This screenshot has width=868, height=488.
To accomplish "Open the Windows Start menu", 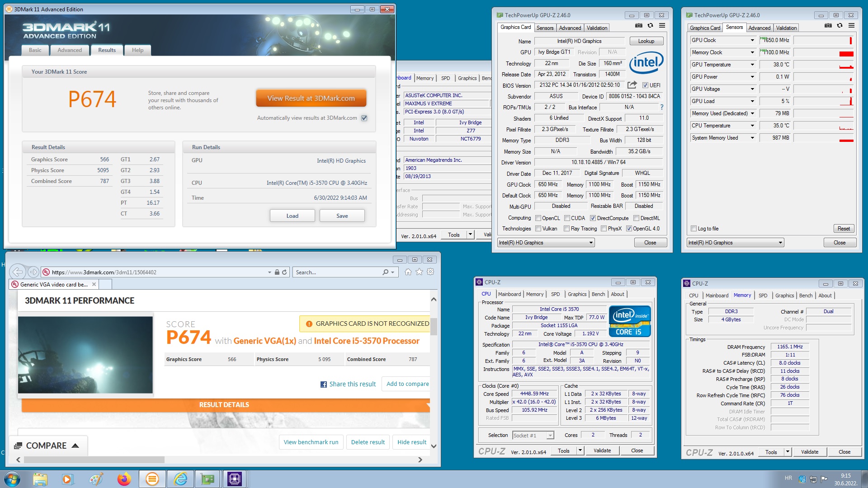I will coord(12,479).
